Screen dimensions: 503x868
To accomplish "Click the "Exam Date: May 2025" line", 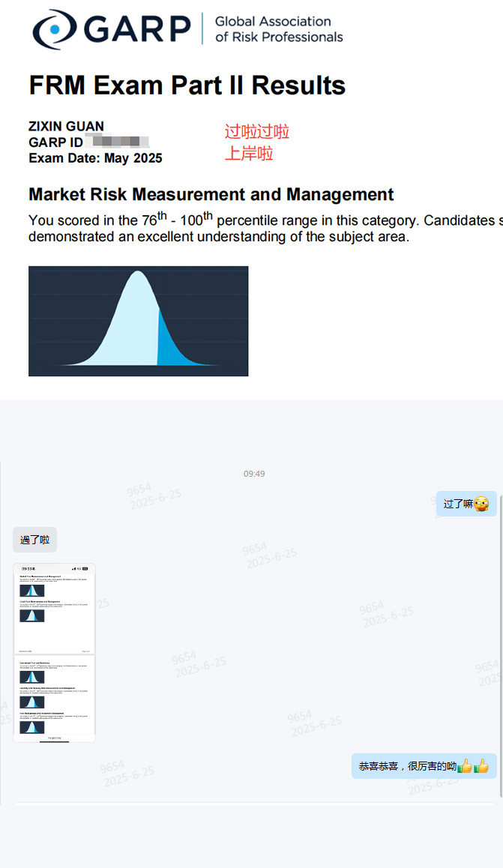I will point(96,158).
